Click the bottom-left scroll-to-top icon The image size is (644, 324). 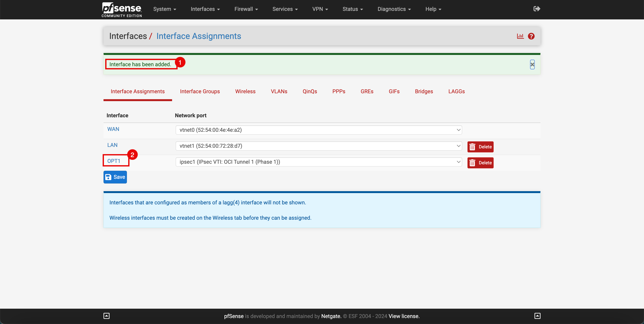(106, 316)
